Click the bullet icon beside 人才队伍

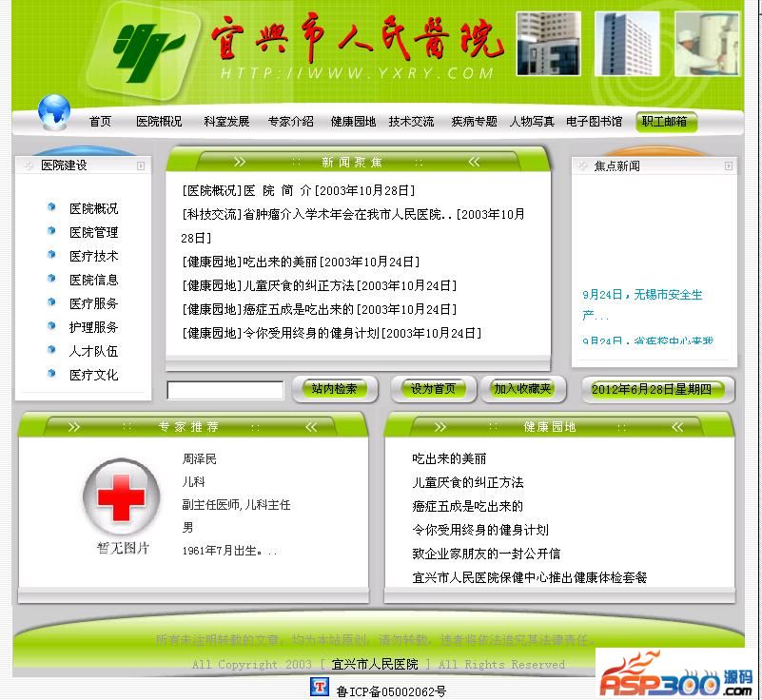pos(51,349)
